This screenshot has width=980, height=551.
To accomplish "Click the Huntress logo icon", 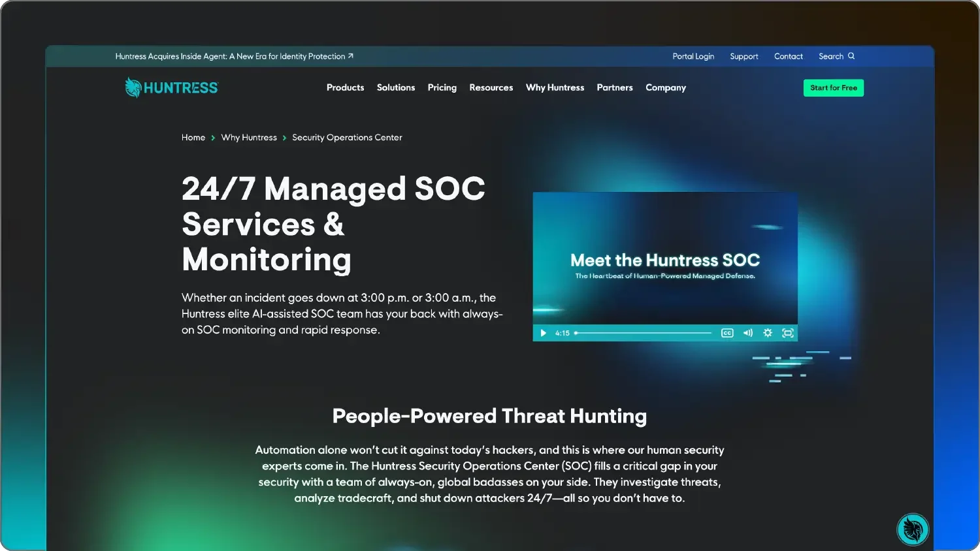I will [132, 87].
